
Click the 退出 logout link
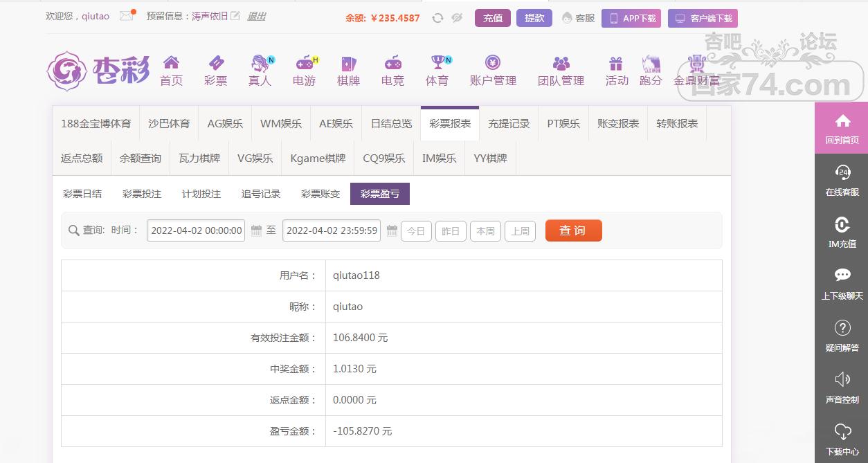click(x=256, y=16)
